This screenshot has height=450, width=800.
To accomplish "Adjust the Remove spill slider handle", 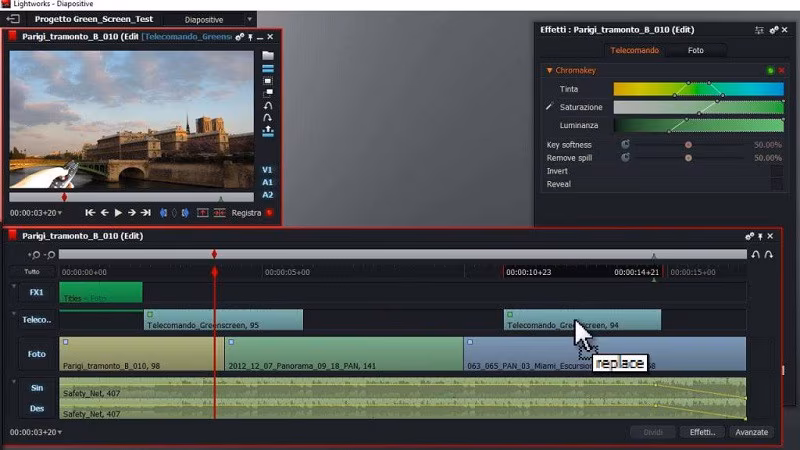I will [x=688, y=158].
